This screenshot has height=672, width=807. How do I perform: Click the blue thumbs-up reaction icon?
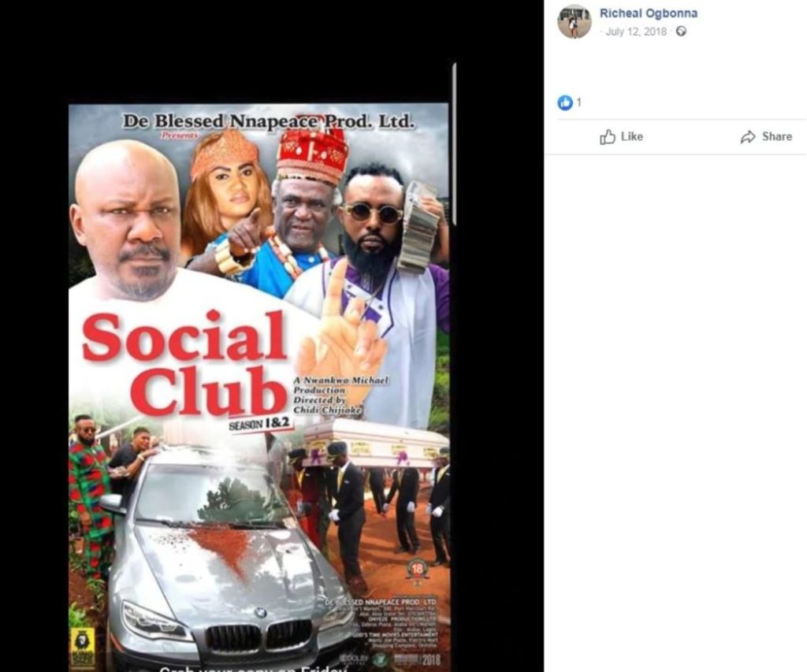coord(564,103)
